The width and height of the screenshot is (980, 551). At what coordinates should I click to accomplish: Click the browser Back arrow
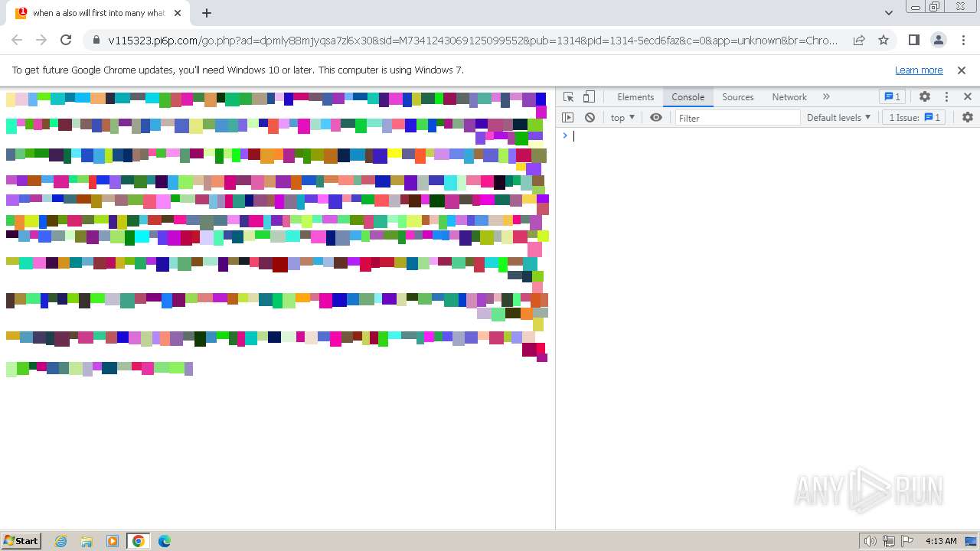click(17, 40)
